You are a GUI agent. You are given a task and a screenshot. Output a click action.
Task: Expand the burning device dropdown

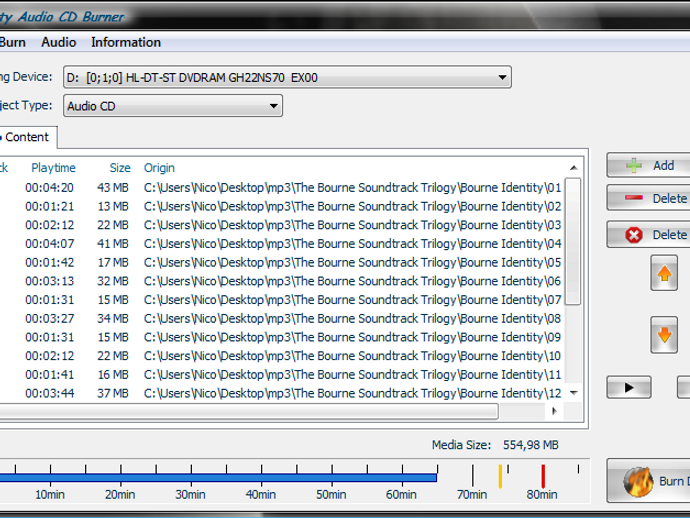502,77
